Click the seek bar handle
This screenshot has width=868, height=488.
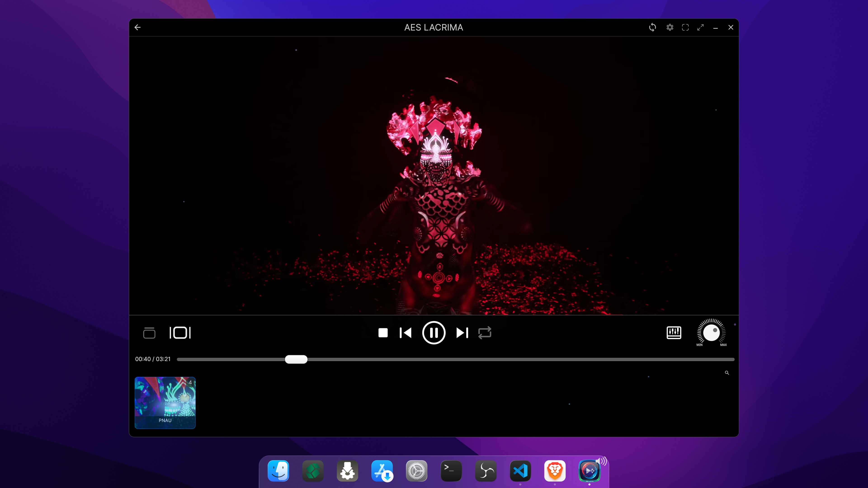(296, 359)
